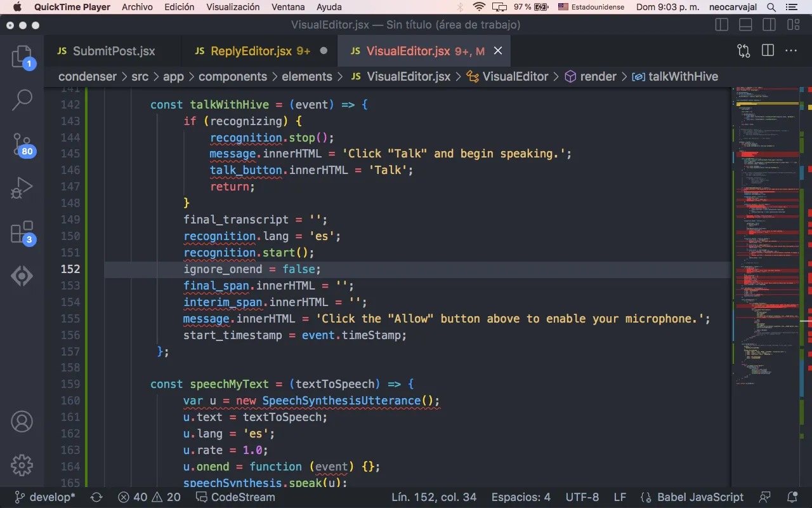Change indentation via Espacios: 4
Viewport: 812px width, 508px height.
(x=521, y=497)
